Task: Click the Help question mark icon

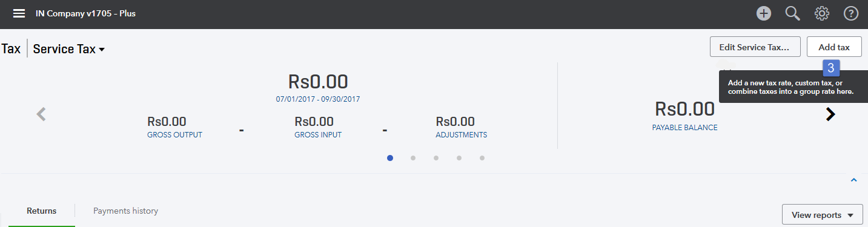Action: (x=851, y=13)
